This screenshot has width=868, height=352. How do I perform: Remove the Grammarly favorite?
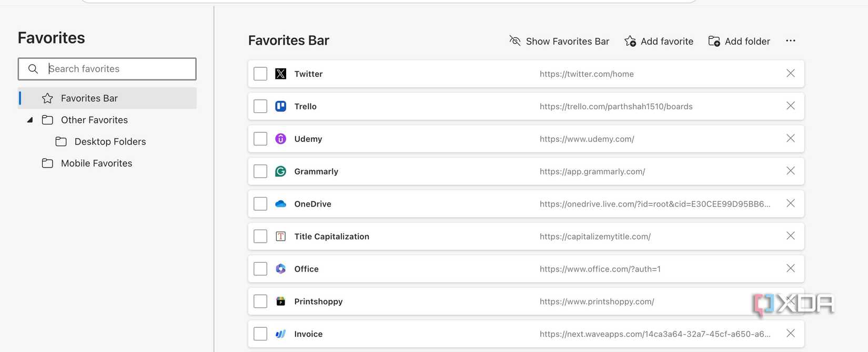click(x=791, y=171)
